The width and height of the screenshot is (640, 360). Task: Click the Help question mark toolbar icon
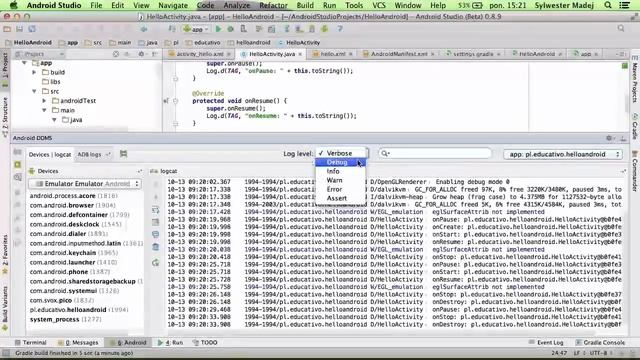pyautogui.click(x=340, y=29)
